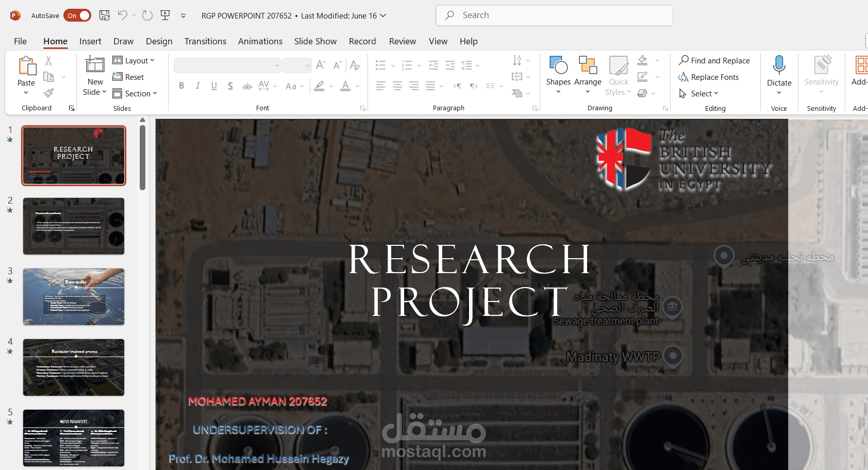Click Clear All Formatting icon
The height and width of the screenshot is (470, 868).
point(355,65)
